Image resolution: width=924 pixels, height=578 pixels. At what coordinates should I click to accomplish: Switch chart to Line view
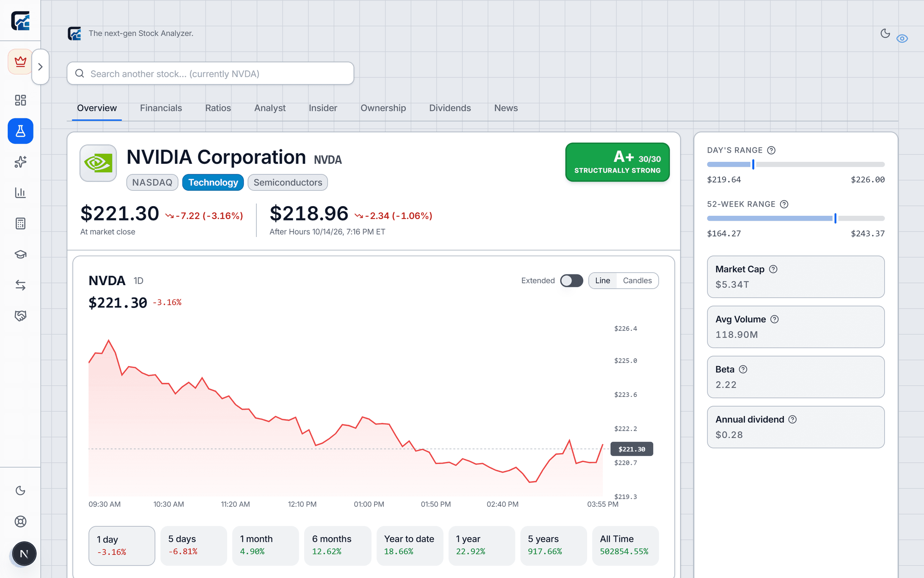603,281
